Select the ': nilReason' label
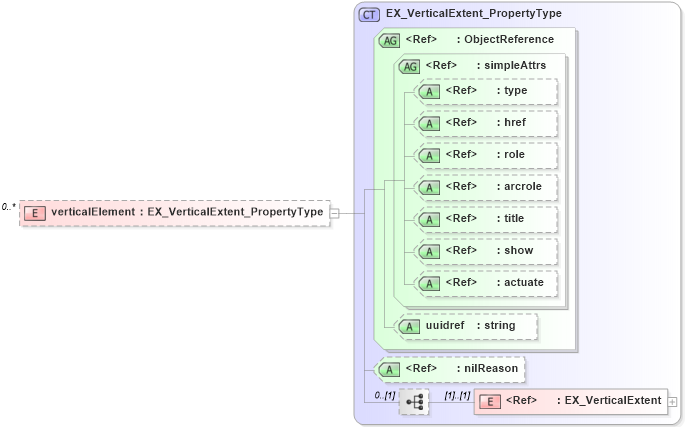Viewport: 685px width, 427px height. [x=488, y=368]
